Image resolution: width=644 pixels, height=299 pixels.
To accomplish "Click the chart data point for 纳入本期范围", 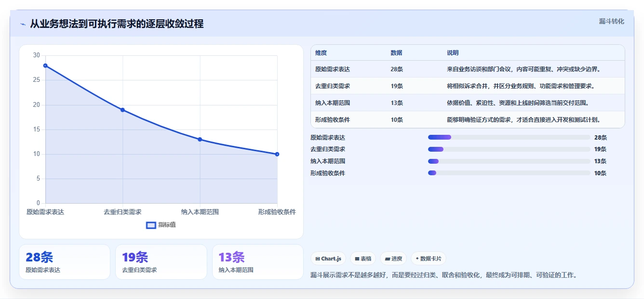I will click(200, 140).
